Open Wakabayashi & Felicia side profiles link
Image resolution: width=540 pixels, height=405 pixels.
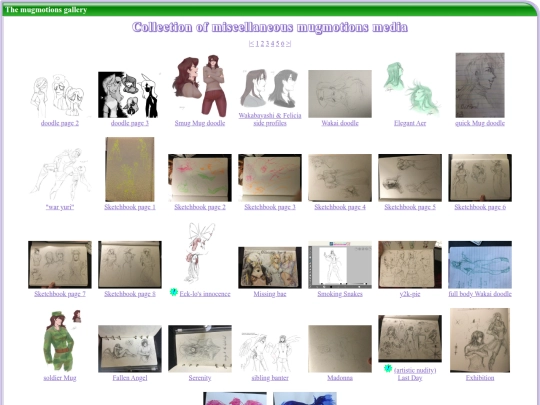(270, 119)
